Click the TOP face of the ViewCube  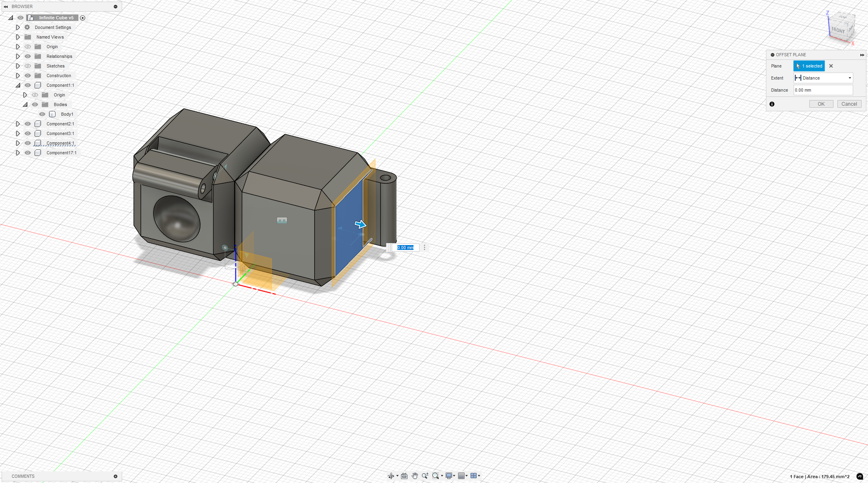(843, 17)
